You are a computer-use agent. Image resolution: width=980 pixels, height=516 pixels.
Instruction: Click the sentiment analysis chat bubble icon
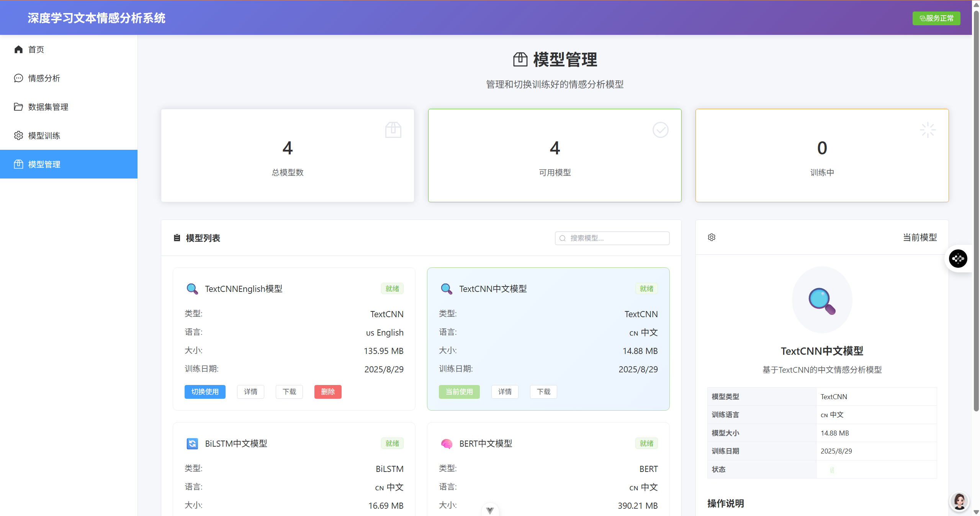click(x=18, y=78)
